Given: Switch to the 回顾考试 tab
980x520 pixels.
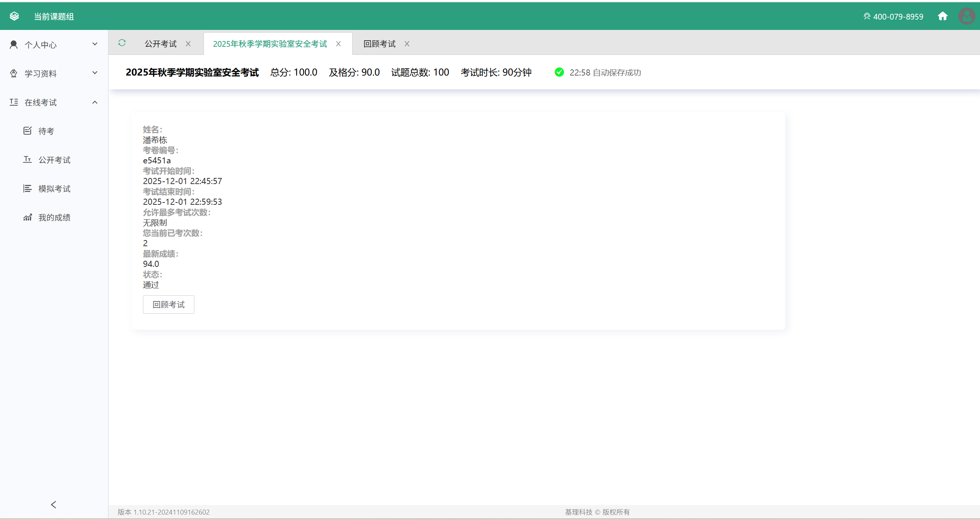Looking at the screenshot, I should [379, 44].
